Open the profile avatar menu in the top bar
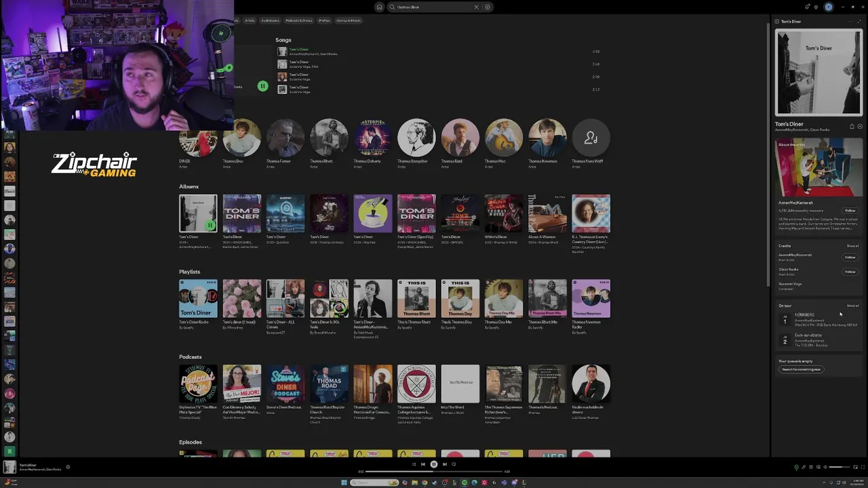 point(828,7)
